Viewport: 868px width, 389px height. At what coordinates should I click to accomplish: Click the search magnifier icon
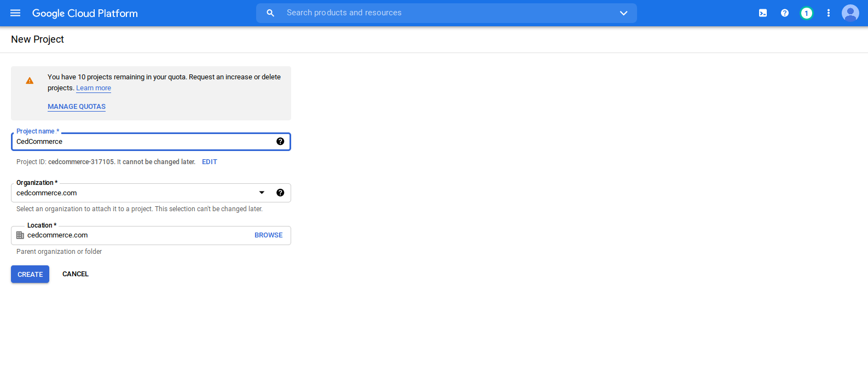coord(270,13)
